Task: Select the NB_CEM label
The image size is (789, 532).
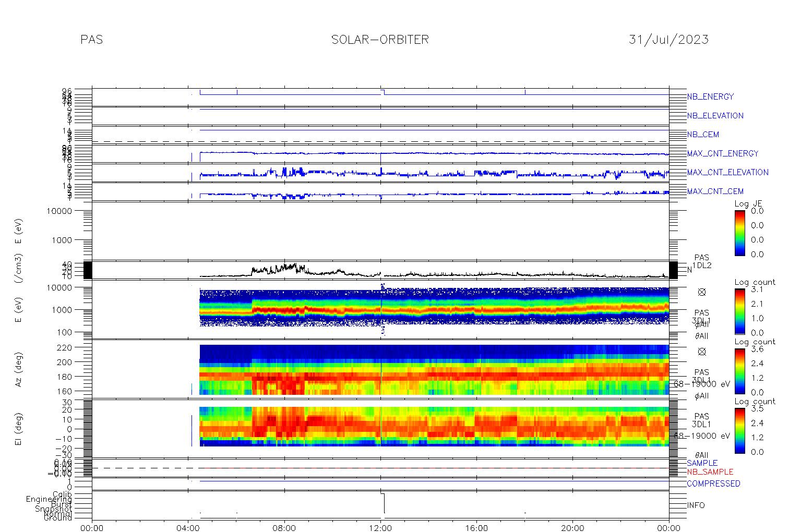Action: [703, 135]
